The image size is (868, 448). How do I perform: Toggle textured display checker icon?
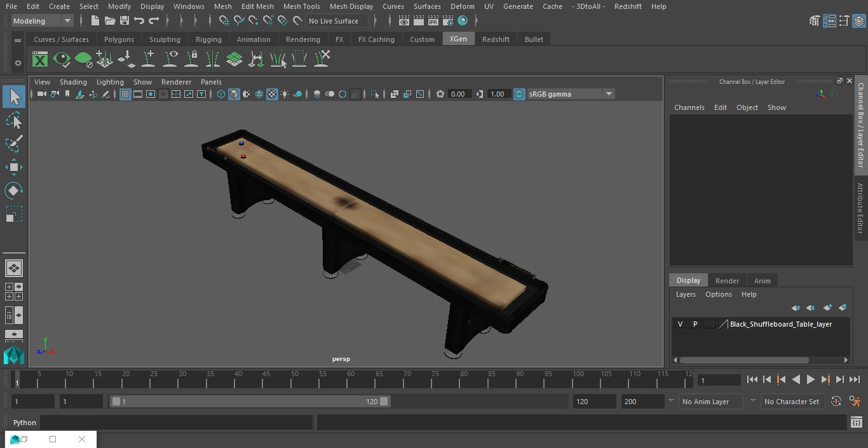[x=272, y=94]
